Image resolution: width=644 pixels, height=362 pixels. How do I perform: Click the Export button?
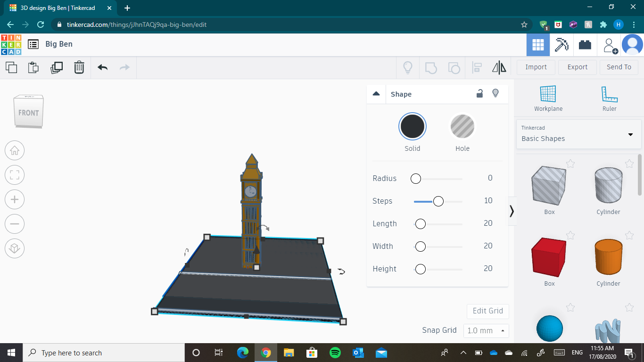tap(578, 67)
